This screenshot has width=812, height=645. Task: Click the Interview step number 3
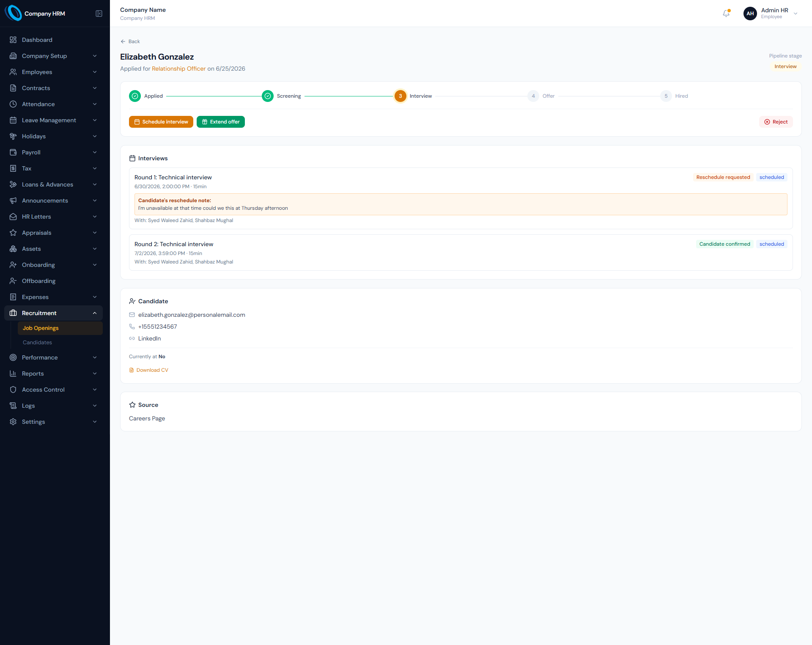[x=401, y=96]
